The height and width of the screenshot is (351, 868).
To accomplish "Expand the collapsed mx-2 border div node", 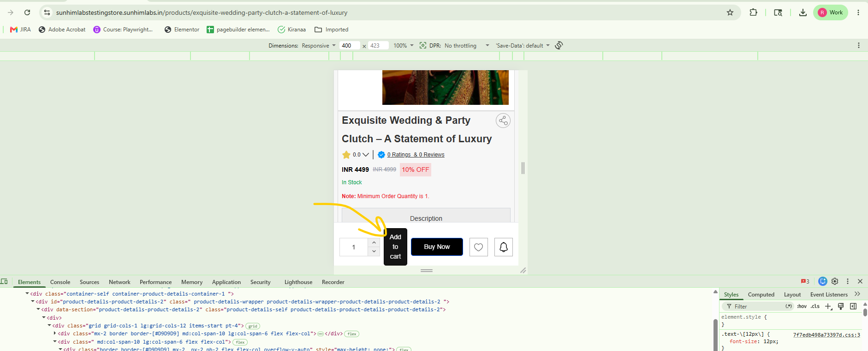I will coord(55,333).
